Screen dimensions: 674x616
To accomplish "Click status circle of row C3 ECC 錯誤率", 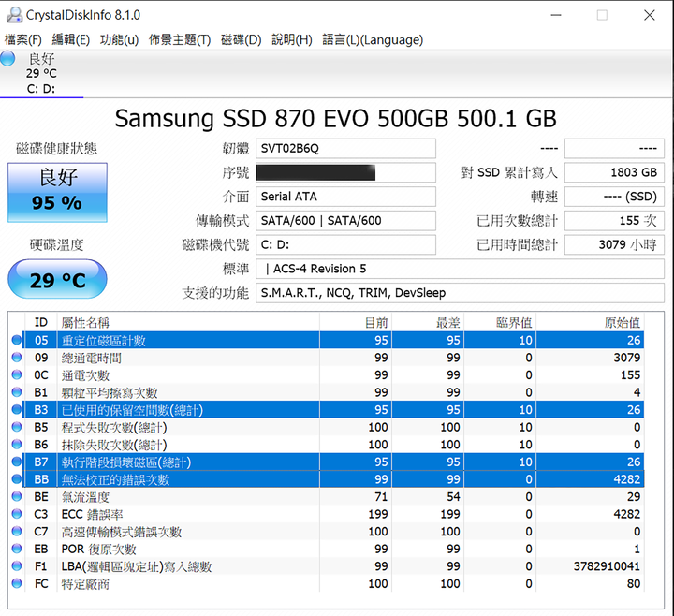I will 17,514.
